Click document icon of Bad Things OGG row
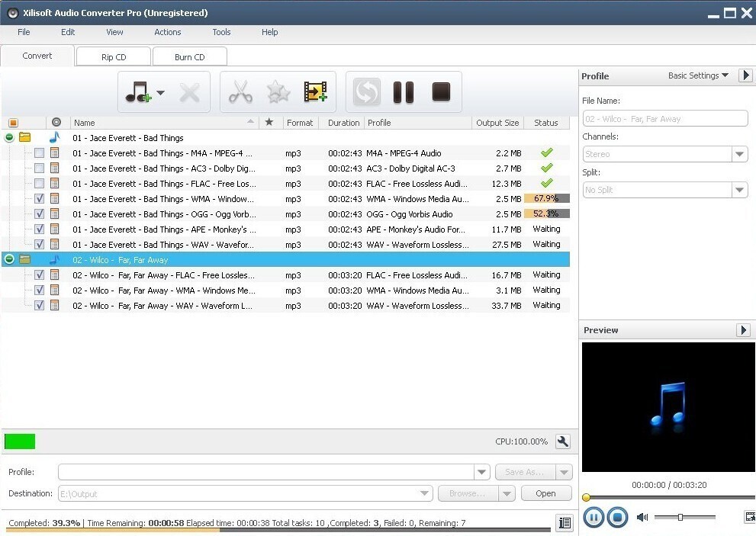The height and width of the screenshot is (536, 756). pos(54,213)
